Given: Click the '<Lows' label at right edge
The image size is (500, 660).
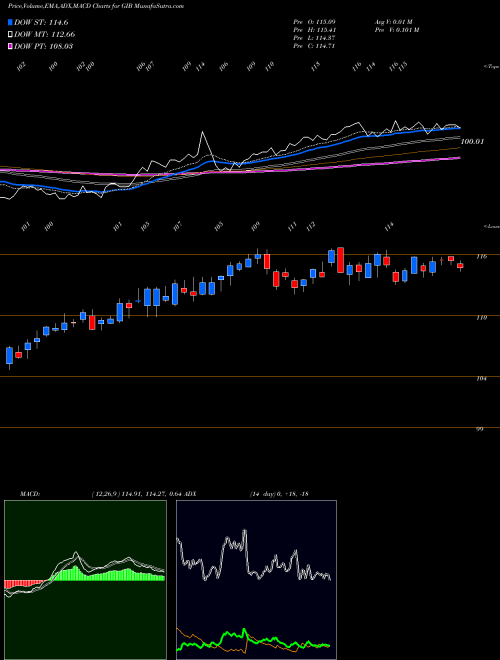Looking at the screenshot, I should coord(491,226).
